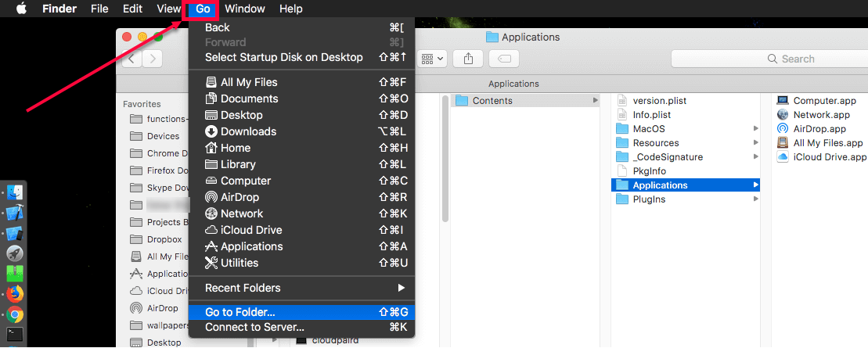Click the Applications icon in Go menu
Viewport: 868px width, 348px height.
pos(211,246)
